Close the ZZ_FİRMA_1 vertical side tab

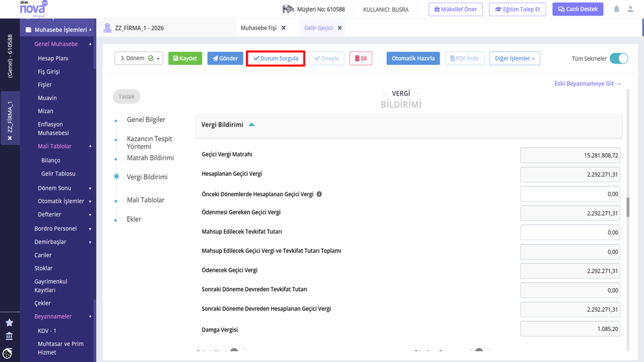tap(10, 138)
